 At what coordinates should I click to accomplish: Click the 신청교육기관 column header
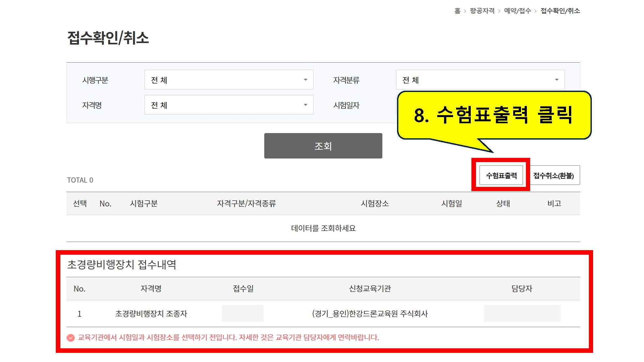tap(370, 289)
